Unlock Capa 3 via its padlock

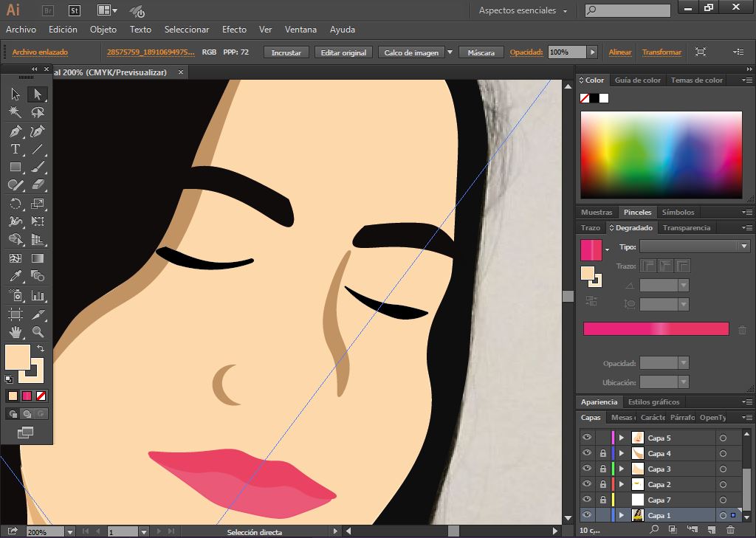click(x=602, y=469)
